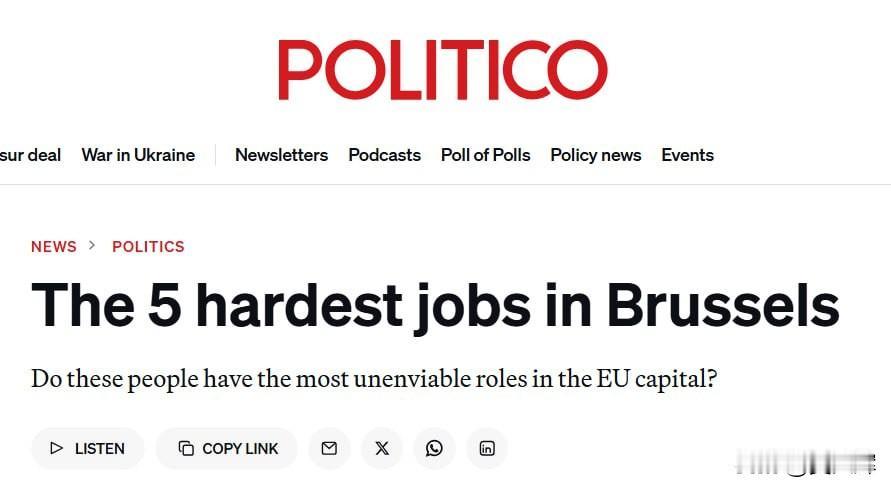Open Policy news from the nav bar
This screenshot has height=490, width=891.
pyautogui.click(x=595, y=155)
